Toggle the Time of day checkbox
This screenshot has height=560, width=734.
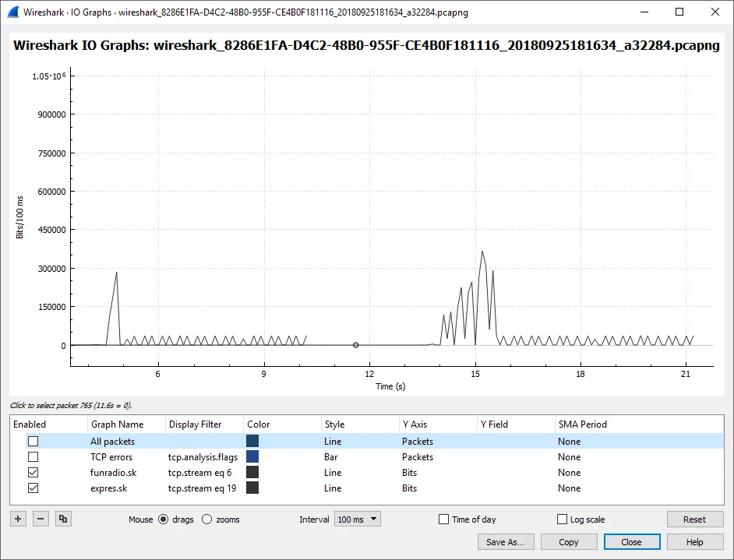click(444, 519)
